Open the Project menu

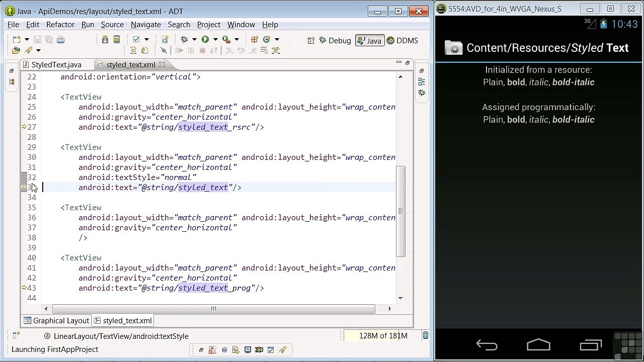[209, 25]
